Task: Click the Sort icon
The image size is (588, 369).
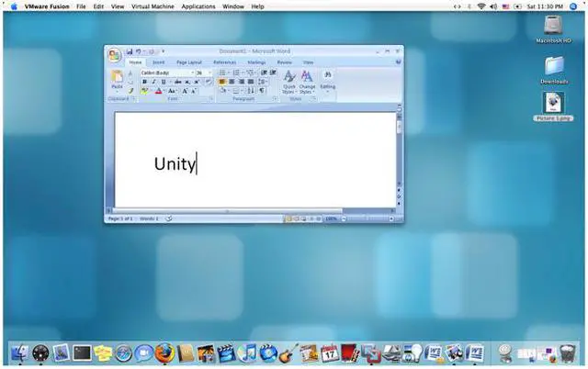Action: (251, 91)
